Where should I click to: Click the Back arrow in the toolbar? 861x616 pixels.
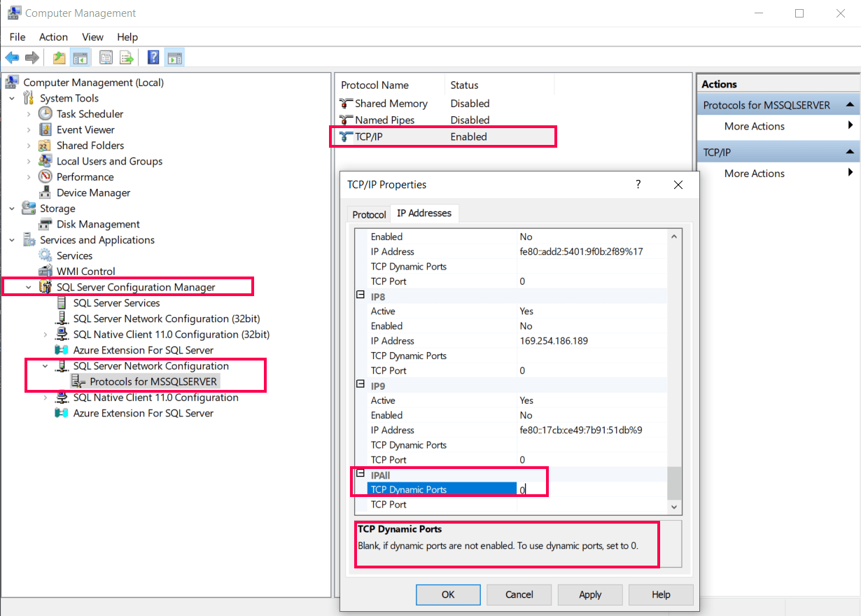(12, 57)
